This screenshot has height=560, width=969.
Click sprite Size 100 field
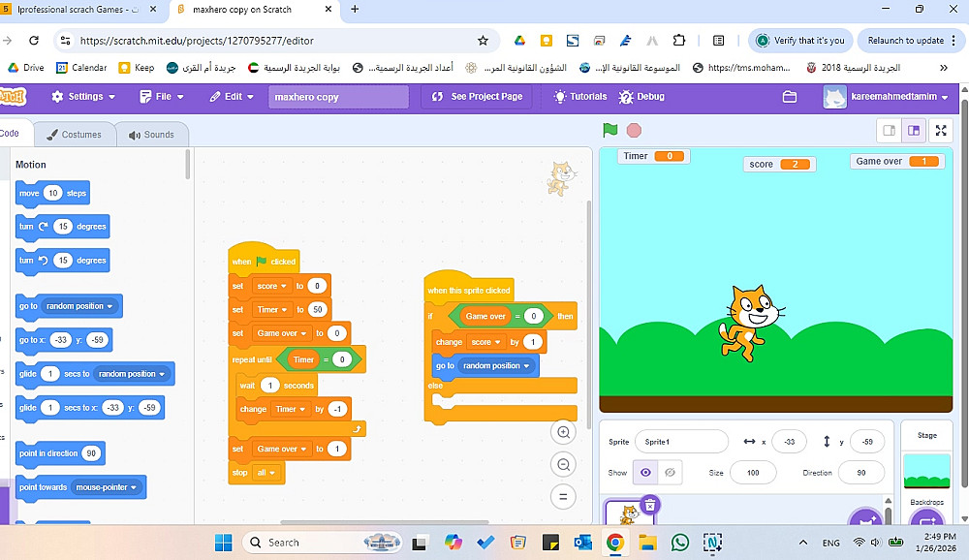click(753, 472)
